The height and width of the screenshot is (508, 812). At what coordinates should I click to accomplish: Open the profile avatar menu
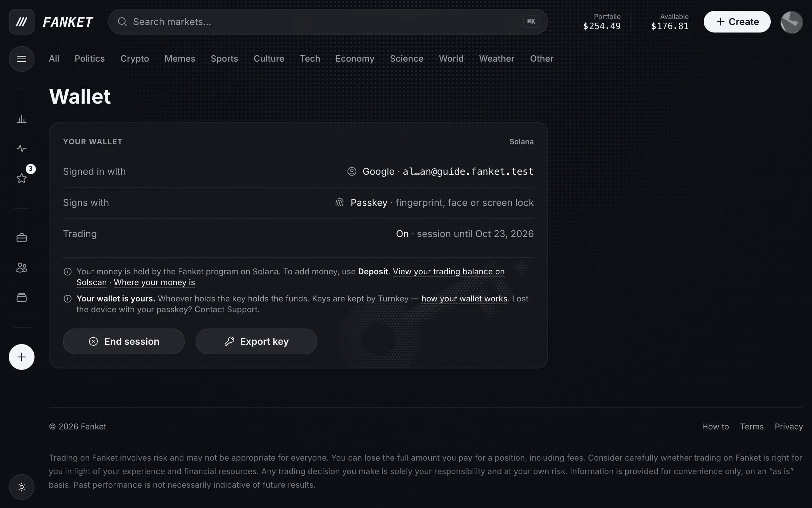pyautogui.click(x=791, y=22)
